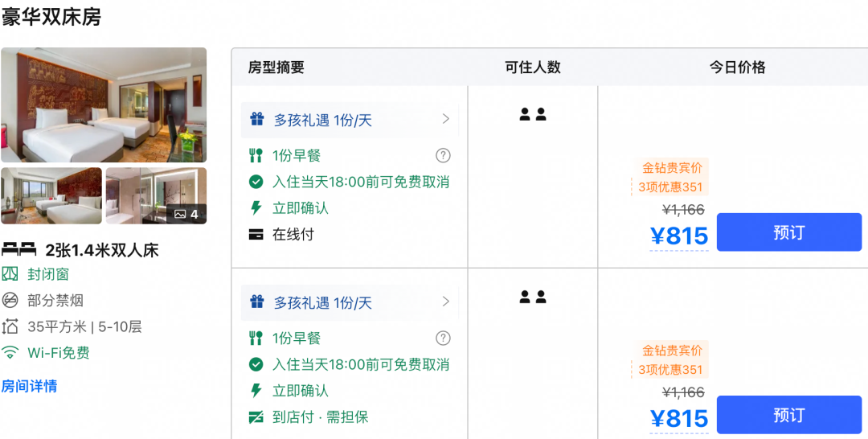This screenshot has height=439, width=868.
Task: Click the twin bed icon beside 2张1.4米双人床
Action: point(18,250)
